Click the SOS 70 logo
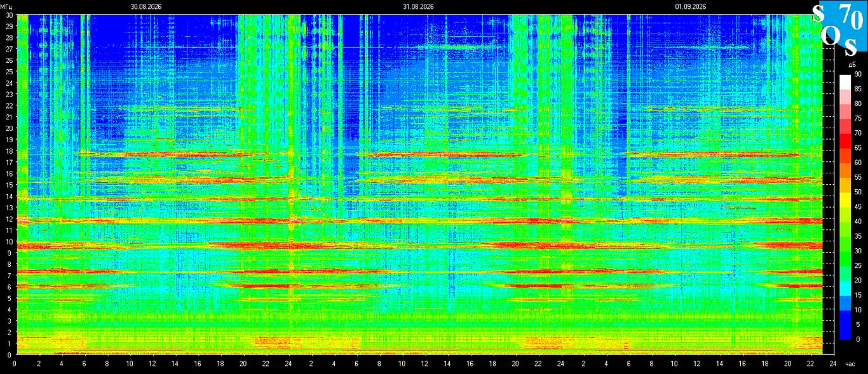Image resolution: width=868 pixels, height=374 pixels. point(840,29)
